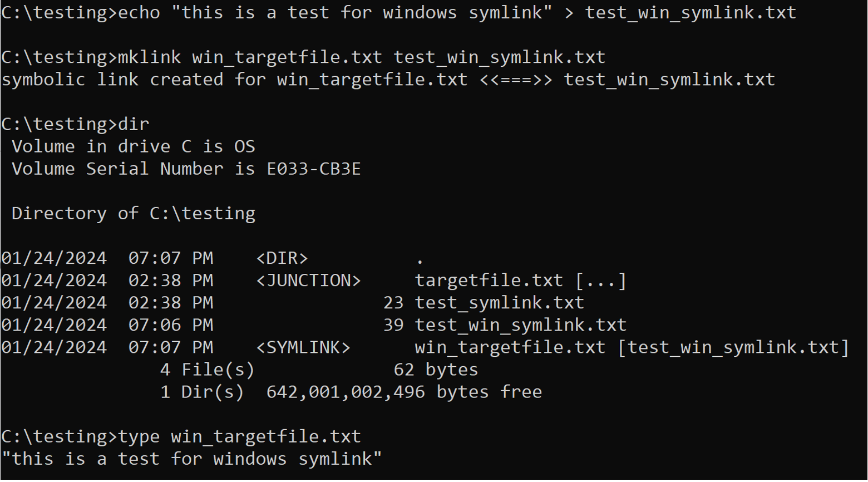Click the 07:06 PM timestamp
Image resolution: width=868 pixels, height=482 pixels.
(170, 325)
